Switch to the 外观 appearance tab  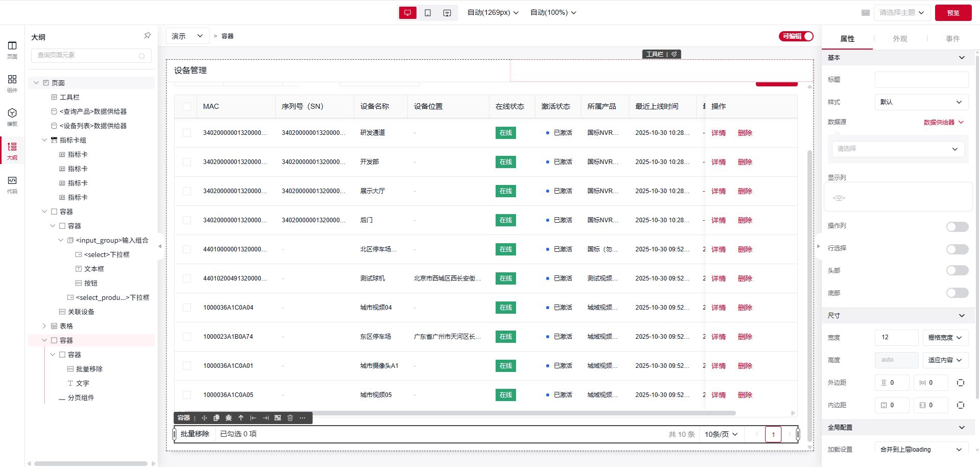coord(900,39)
